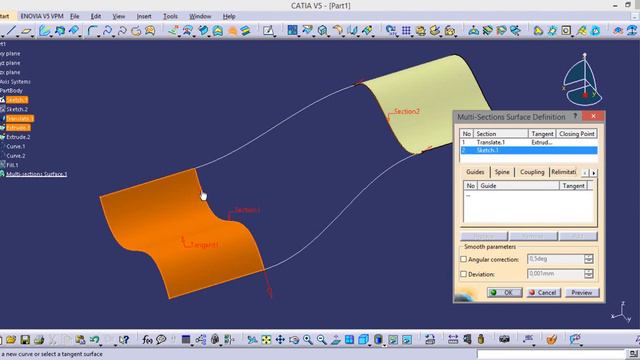Select the Pan arrows icon
Viewport: 640px width, 360px height.
click(280, 340)
